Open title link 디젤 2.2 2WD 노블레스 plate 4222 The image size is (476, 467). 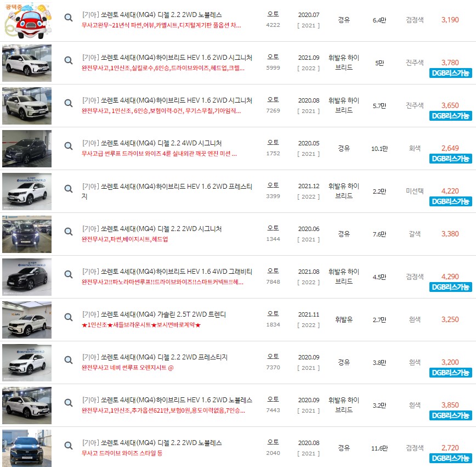point(152,15)
